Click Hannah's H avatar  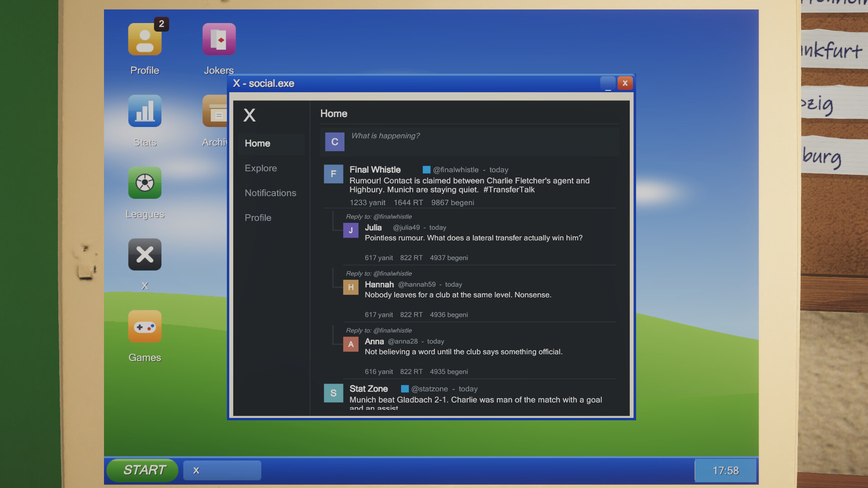351,287
